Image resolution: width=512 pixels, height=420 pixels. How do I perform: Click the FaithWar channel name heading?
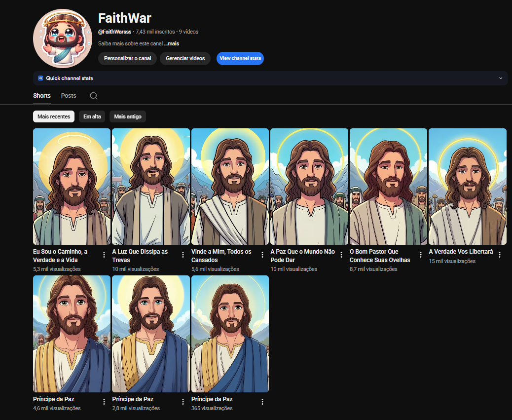(125, 18)
